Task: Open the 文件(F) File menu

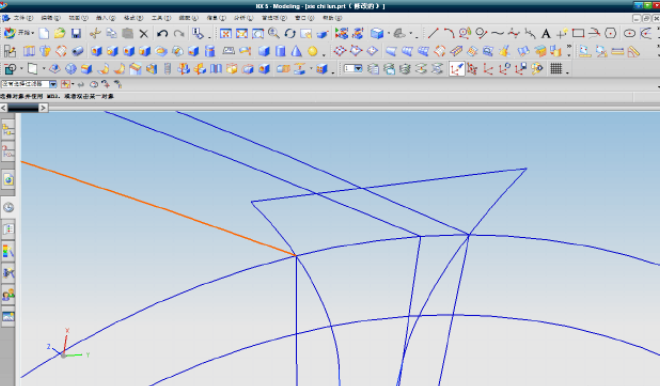Action: click(23, 18)
